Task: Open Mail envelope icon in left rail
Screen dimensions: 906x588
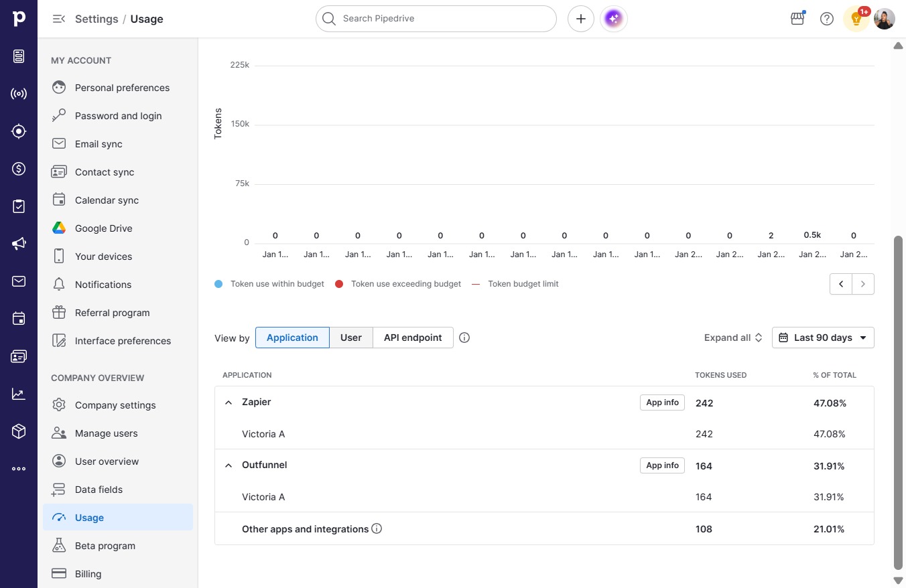Action: [x=19, y=281]
